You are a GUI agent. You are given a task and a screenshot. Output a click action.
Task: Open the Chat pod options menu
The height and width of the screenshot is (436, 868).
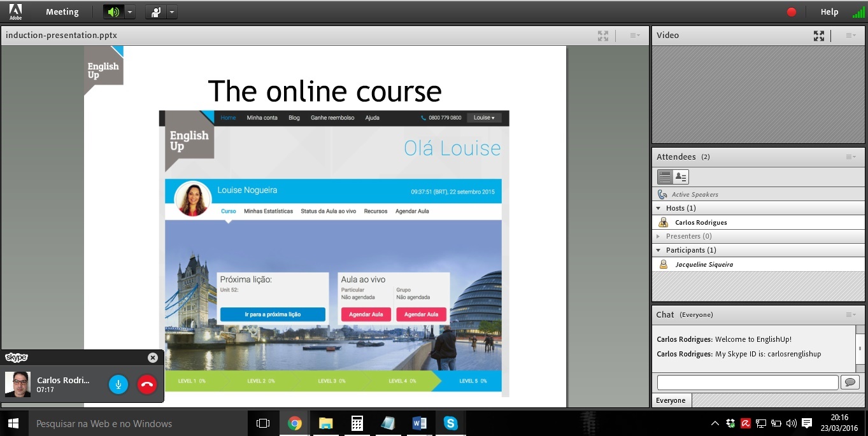(x=851, y=314)
